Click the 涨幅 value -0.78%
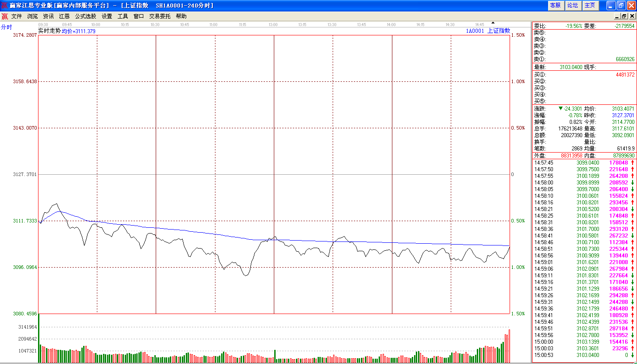 [576, 115]
